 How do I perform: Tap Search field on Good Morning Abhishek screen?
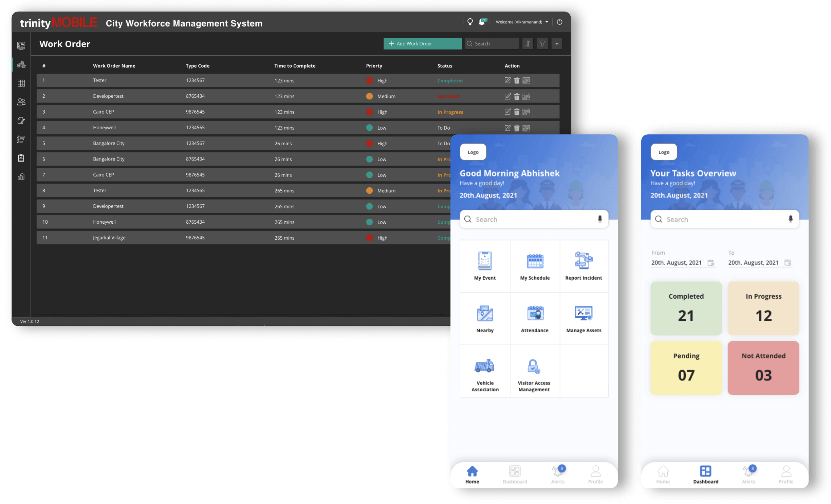(x=534, y=219)
